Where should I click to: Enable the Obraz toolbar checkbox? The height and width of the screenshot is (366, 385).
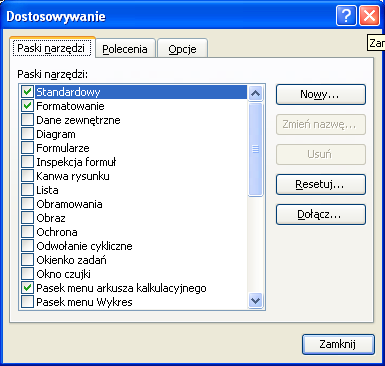point(27,218)
